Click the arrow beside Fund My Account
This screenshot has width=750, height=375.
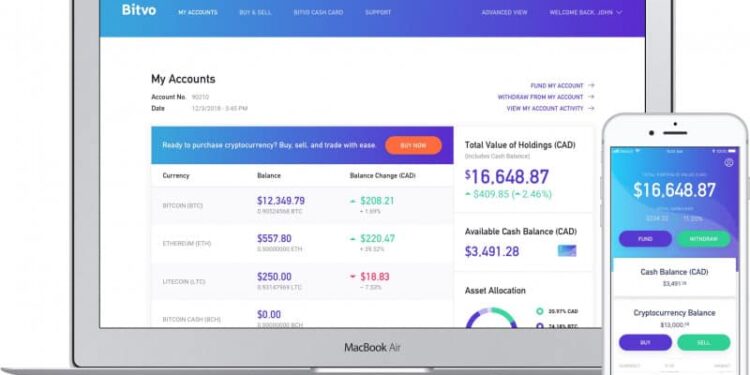[591, 86]
